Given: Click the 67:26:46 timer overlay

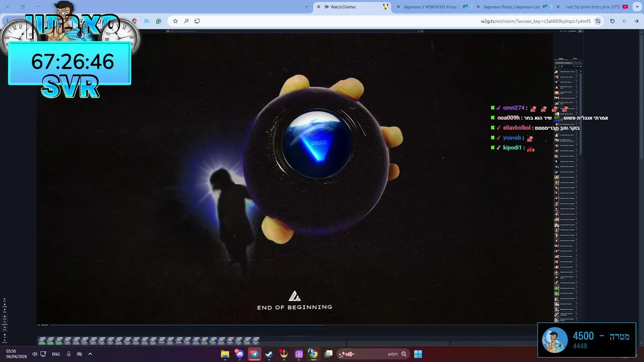Looking at the screenshot, I should click(x=69, y=62).
